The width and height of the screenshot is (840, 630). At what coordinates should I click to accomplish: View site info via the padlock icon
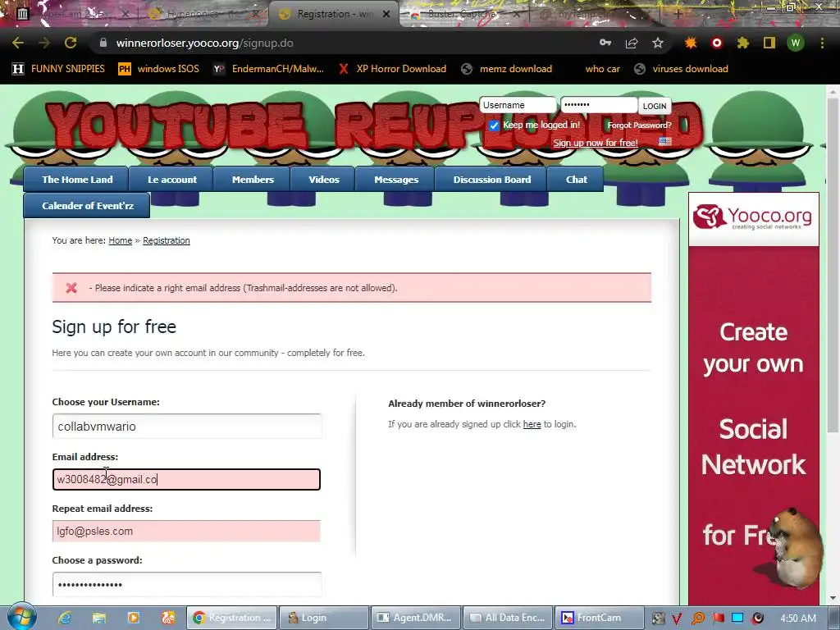tap(103, 43)
